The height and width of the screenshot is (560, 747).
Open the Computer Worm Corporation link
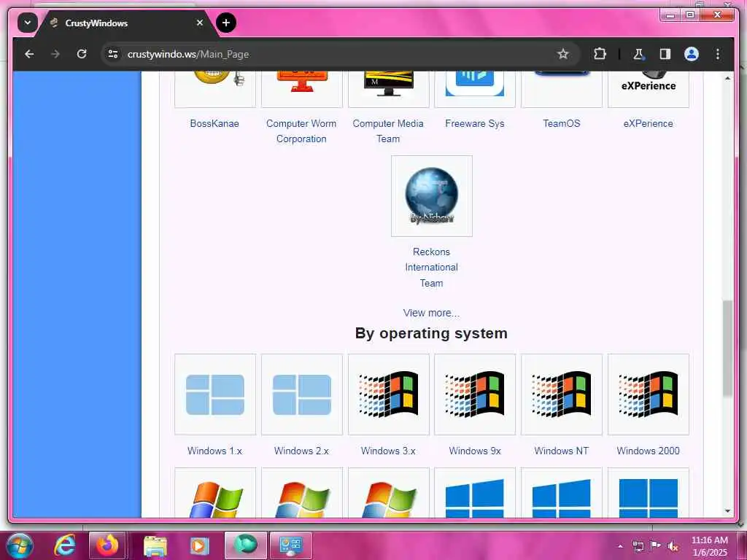click(x=301, y=131)
